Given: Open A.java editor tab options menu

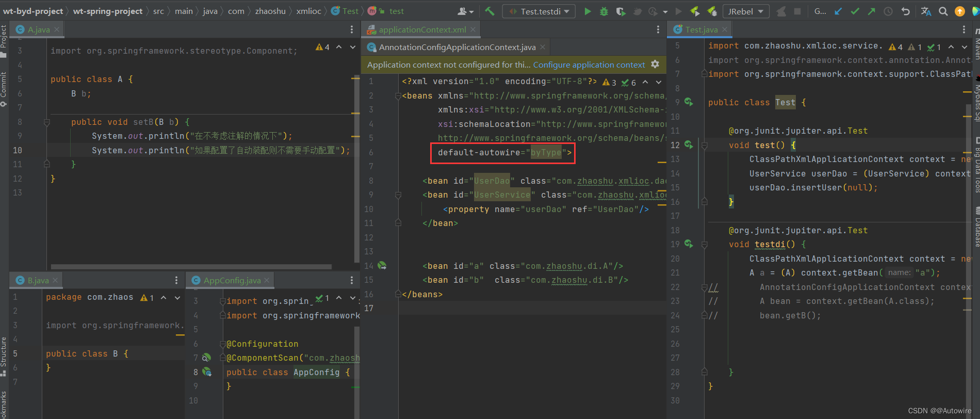Looking at the screenshot, I should (x=352, y=30).
